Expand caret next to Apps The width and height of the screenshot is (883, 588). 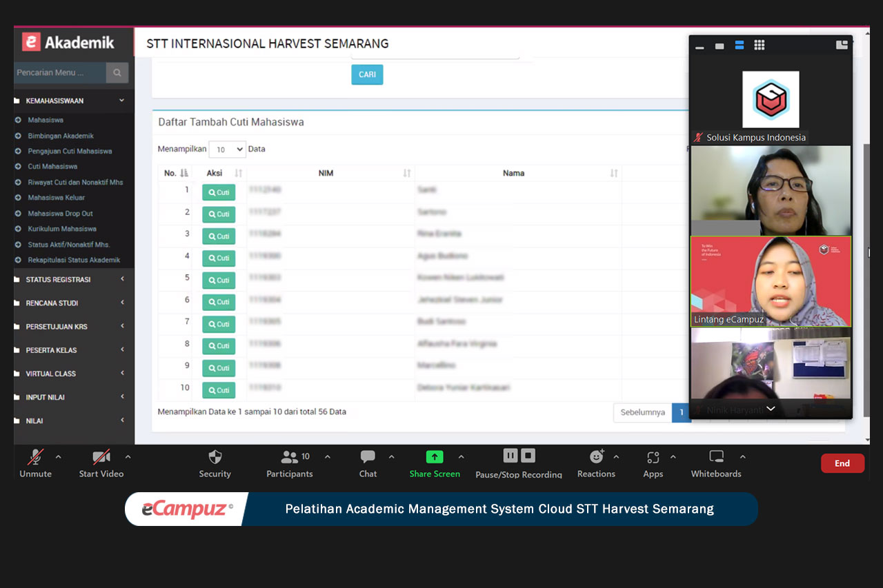673,456
